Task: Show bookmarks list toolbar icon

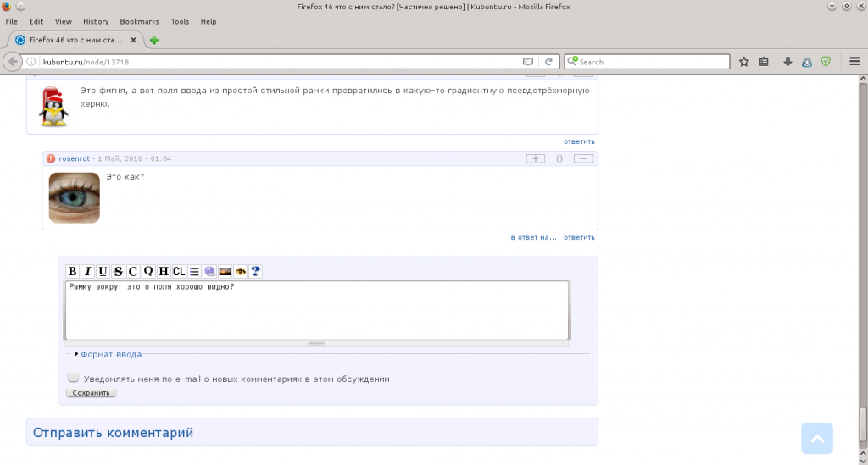Action: pyautogui.click(x=764, y=62)
